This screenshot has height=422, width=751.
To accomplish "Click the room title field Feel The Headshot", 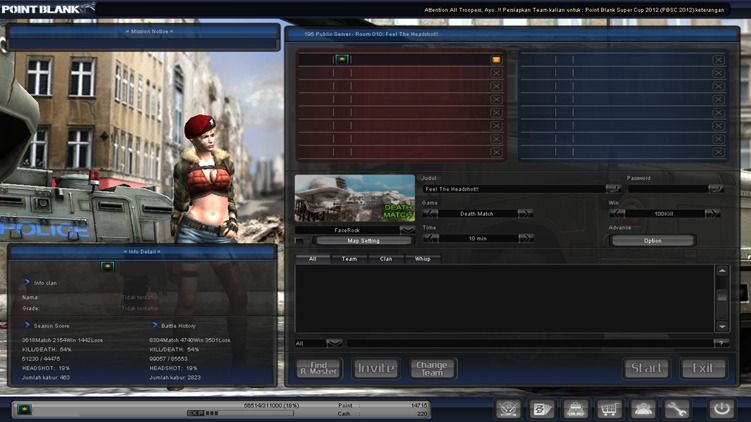I will (x=514, y=189).
